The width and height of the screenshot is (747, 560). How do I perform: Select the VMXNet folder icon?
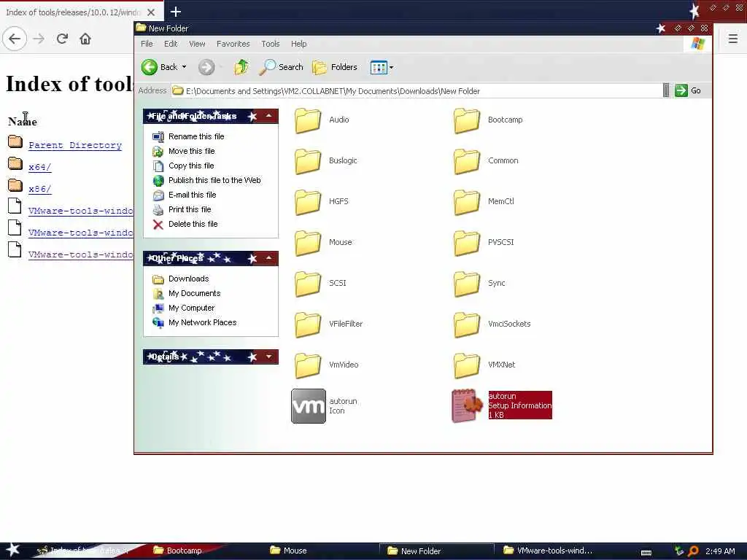[x=467, y=365]
